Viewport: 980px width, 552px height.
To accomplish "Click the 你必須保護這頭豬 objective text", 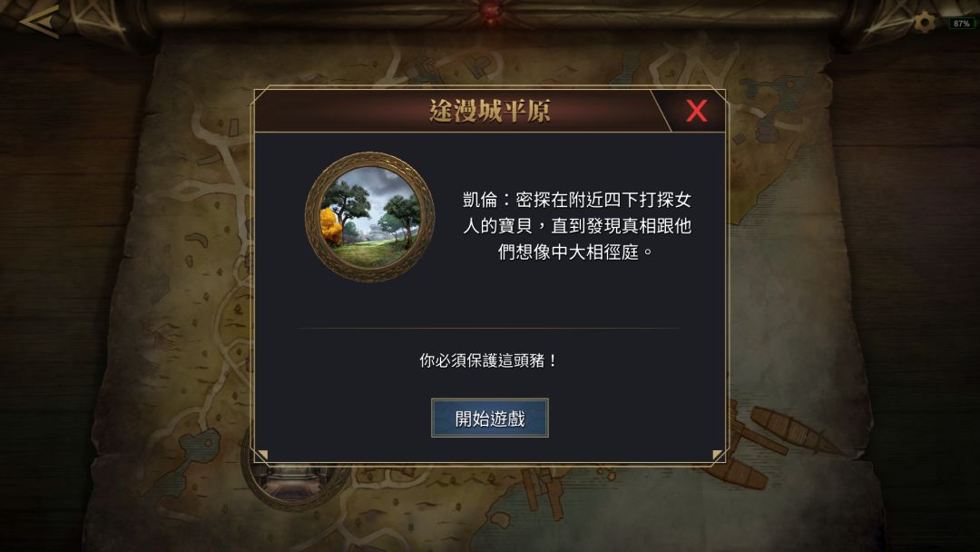I will [x=488, y=360].
